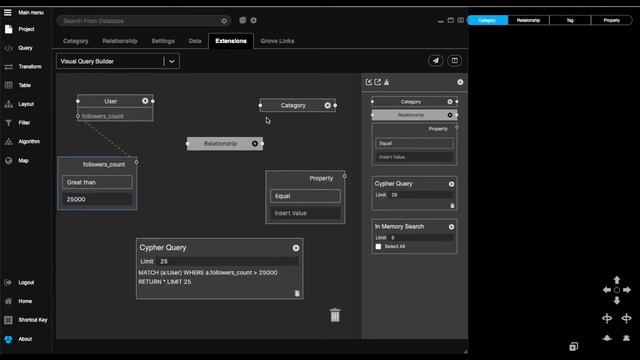
Task: Toggle the split panel layout button
Action: click(x=454, y=61)
